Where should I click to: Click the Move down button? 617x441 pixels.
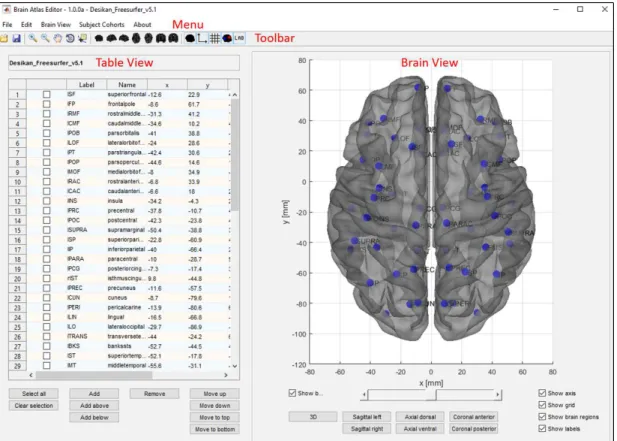pyautogui.click(x=214, y=406)
